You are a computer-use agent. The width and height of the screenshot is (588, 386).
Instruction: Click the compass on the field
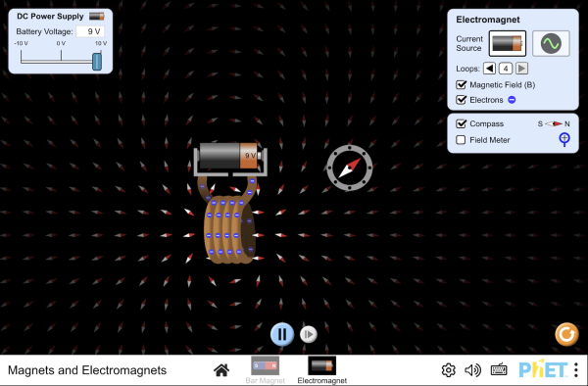click(x=350, y=168)
